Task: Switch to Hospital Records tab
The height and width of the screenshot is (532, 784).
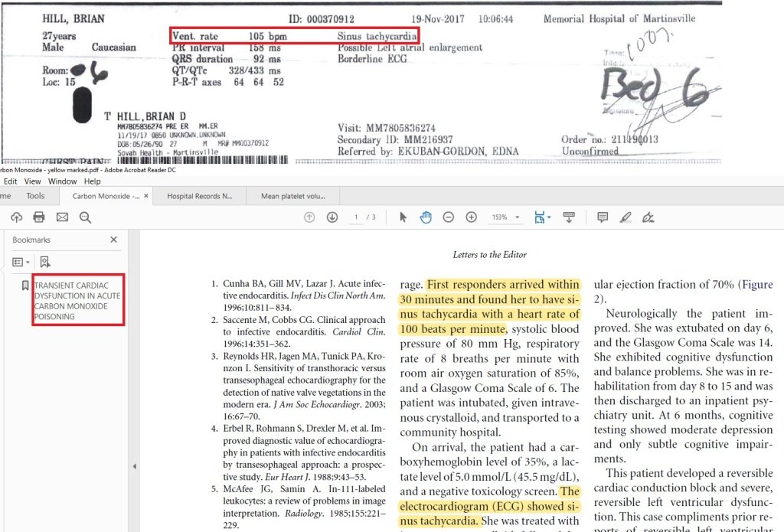Action: point(200,196)
